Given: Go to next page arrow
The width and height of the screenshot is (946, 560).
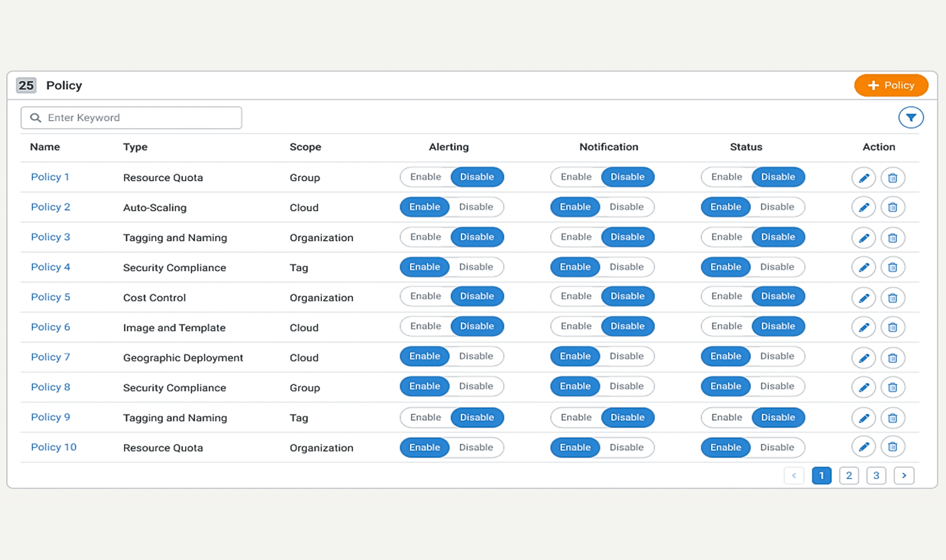Looking at the screenshot, I should (904, 476).
